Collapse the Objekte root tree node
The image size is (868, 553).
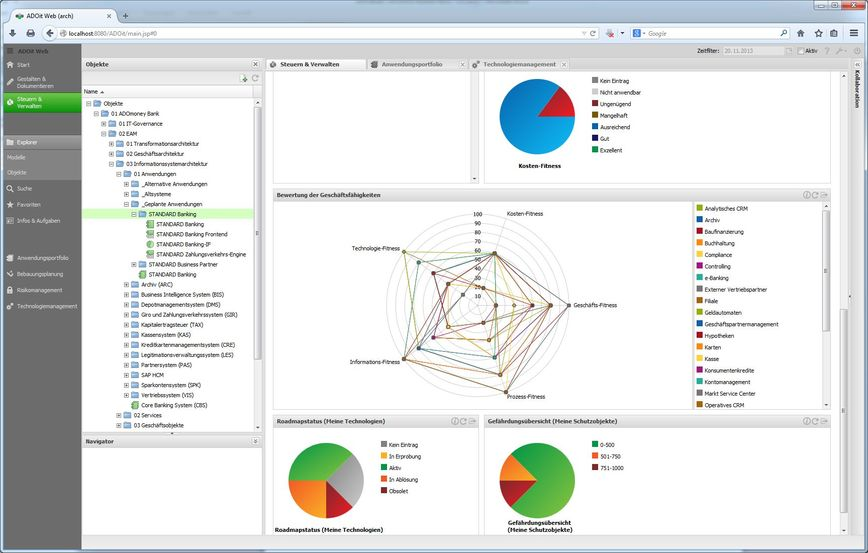[89, 104]
